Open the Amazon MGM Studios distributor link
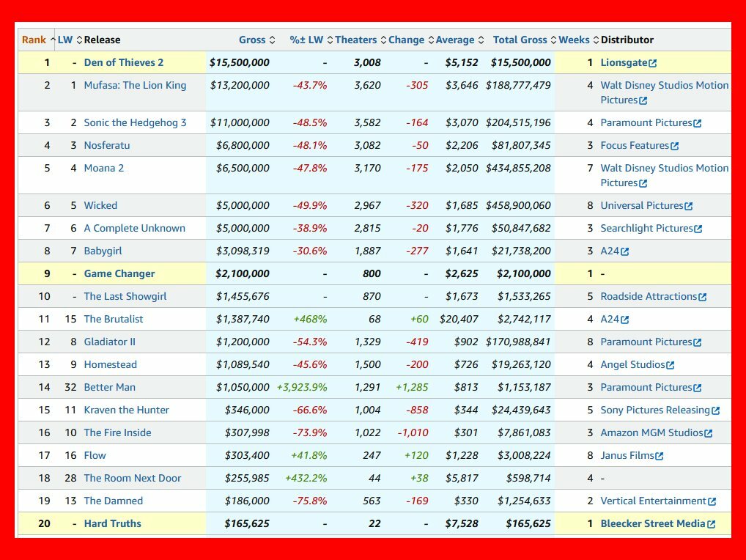Image resolution: width=746 pixels, height=560 pixels. pos(651,433)
